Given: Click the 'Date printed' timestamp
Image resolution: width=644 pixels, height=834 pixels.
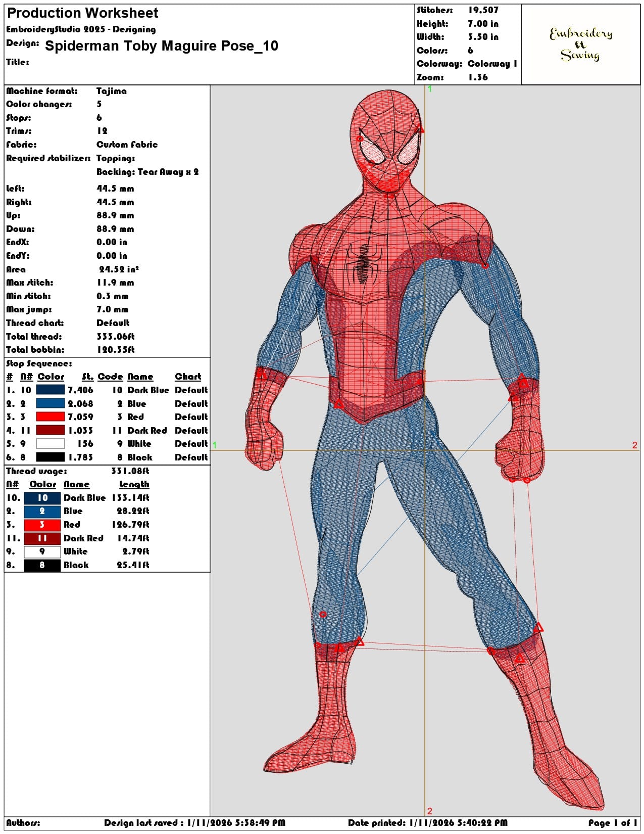Looking at the screenshot, I should point(428,823).
